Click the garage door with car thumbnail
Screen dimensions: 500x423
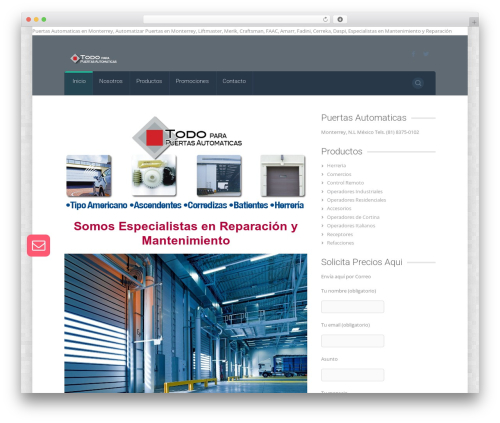coord(89,176)
